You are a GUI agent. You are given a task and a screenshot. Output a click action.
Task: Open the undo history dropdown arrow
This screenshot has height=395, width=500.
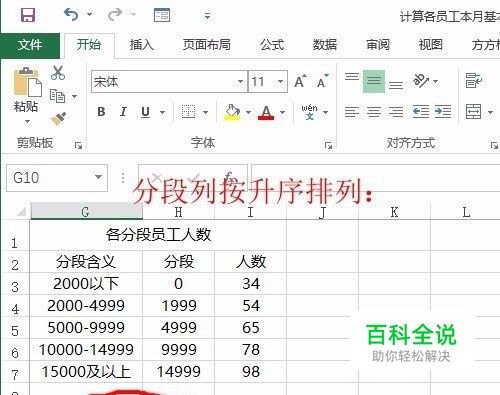[89, 15]
